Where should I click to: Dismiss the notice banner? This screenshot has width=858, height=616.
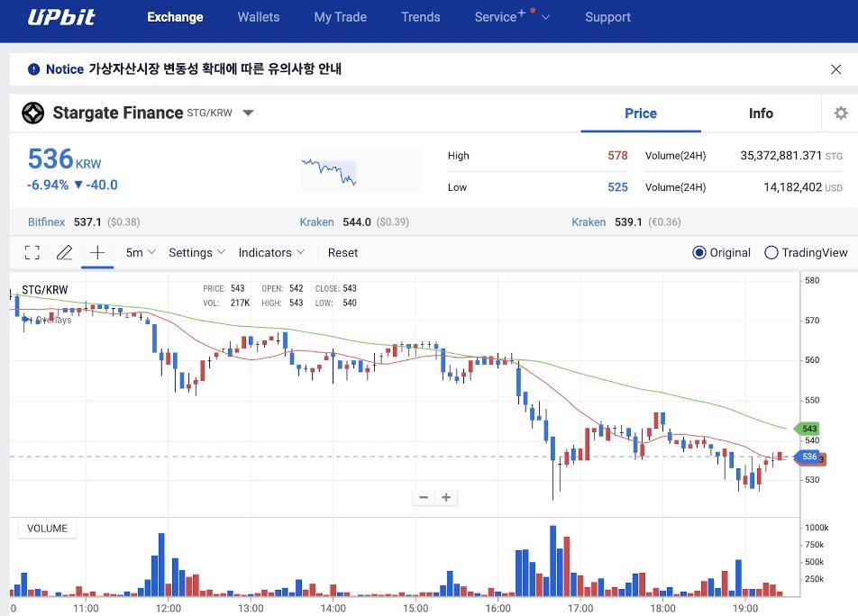tap(835, 69)
